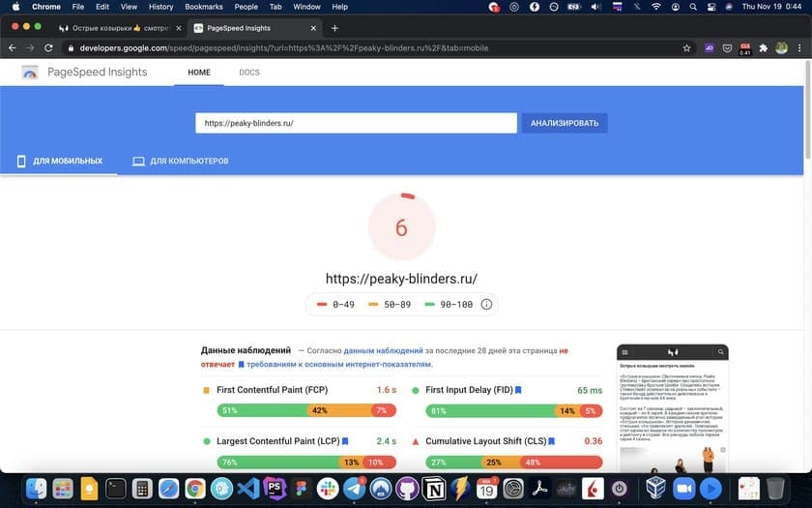
Task: Open Slack from the dock
Action: (328, 489)
